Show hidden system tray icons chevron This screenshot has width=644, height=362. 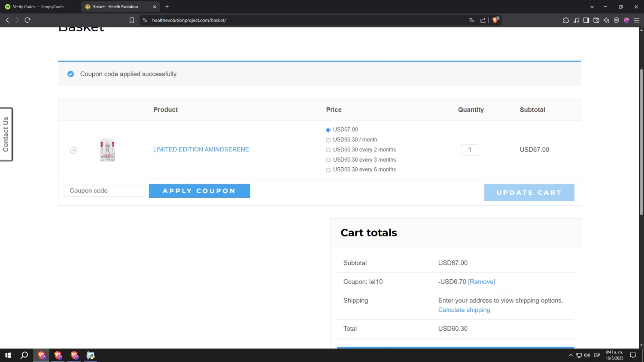tap(571, 355)
